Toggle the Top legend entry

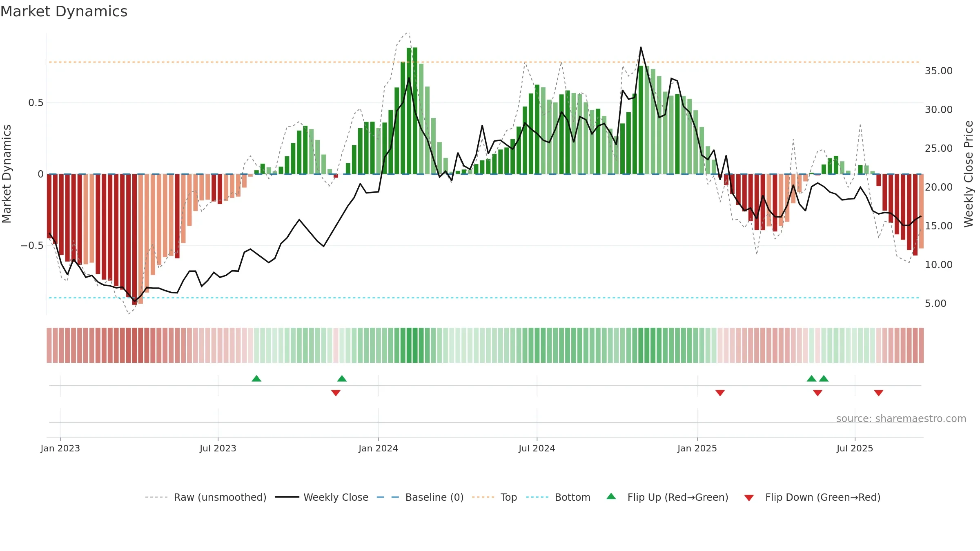pos(494,497)
